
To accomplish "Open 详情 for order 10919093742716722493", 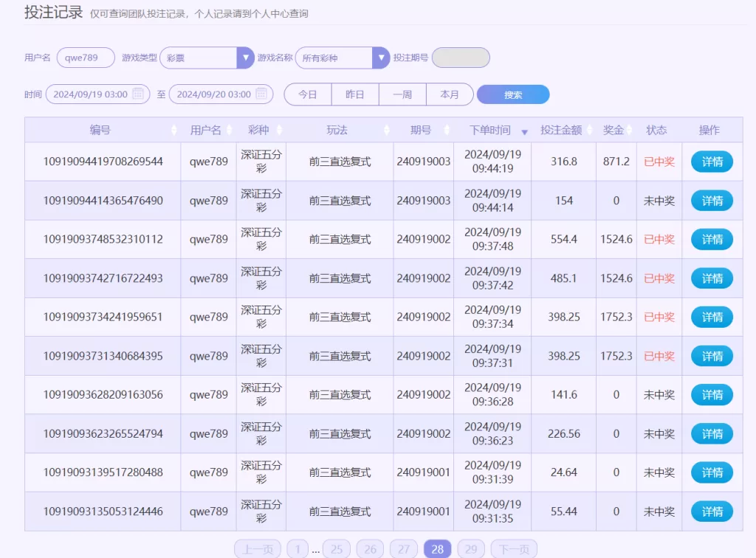I will [x=712, y=278].
